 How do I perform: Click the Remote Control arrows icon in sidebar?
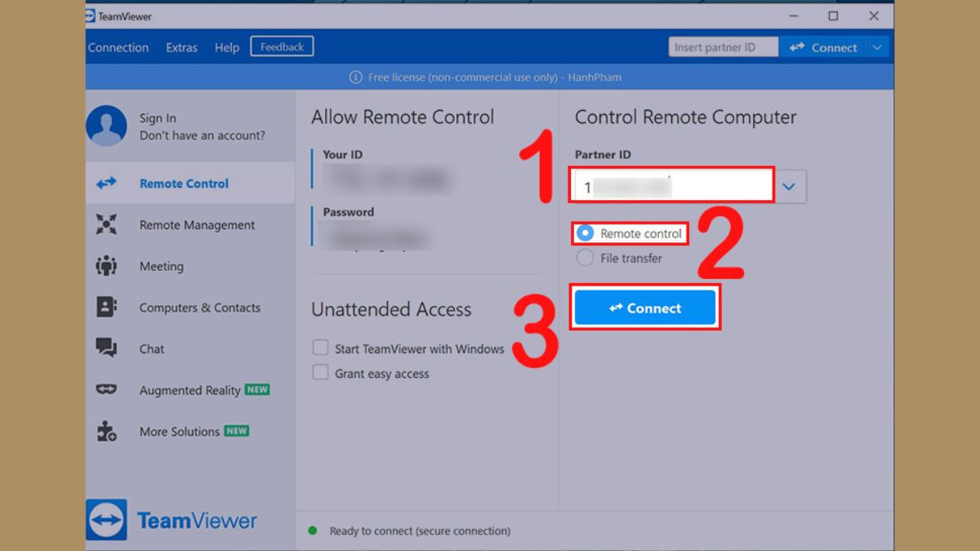point(106,184)
